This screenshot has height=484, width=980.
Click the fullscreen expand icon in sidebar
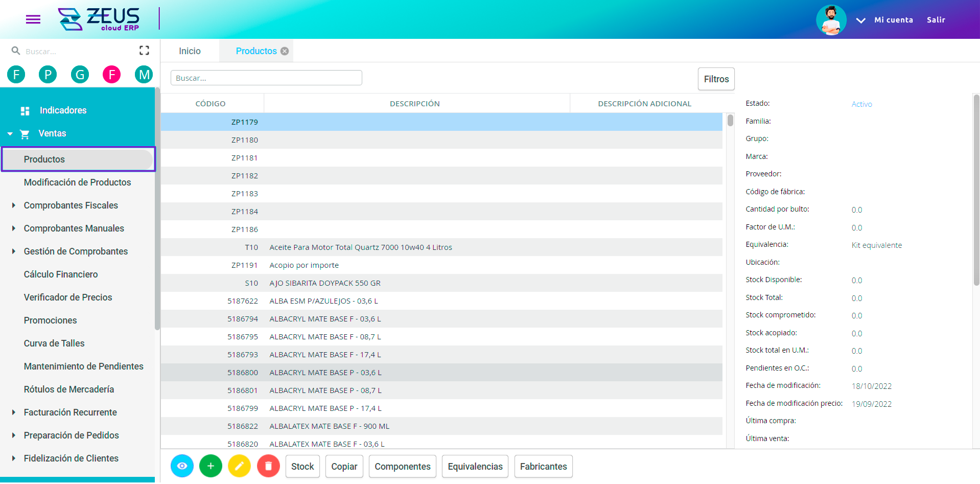(144, 51)
